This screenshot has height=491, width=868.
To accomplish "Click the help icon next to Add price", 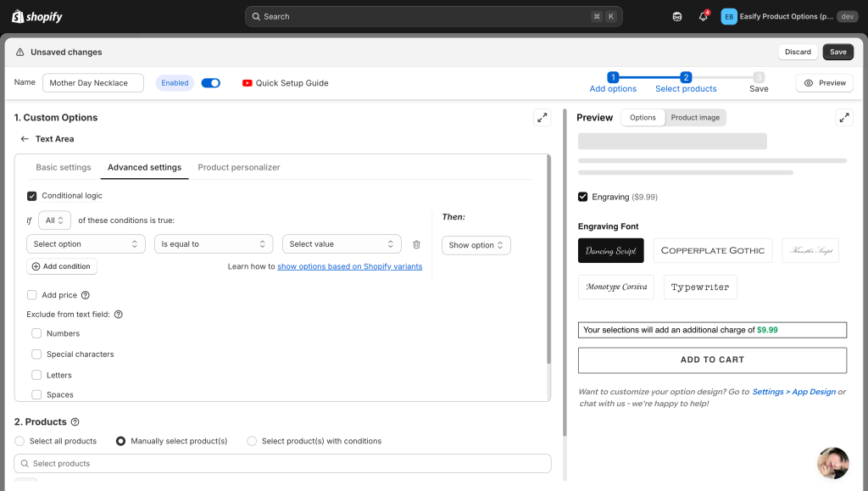I will [85, 295].
